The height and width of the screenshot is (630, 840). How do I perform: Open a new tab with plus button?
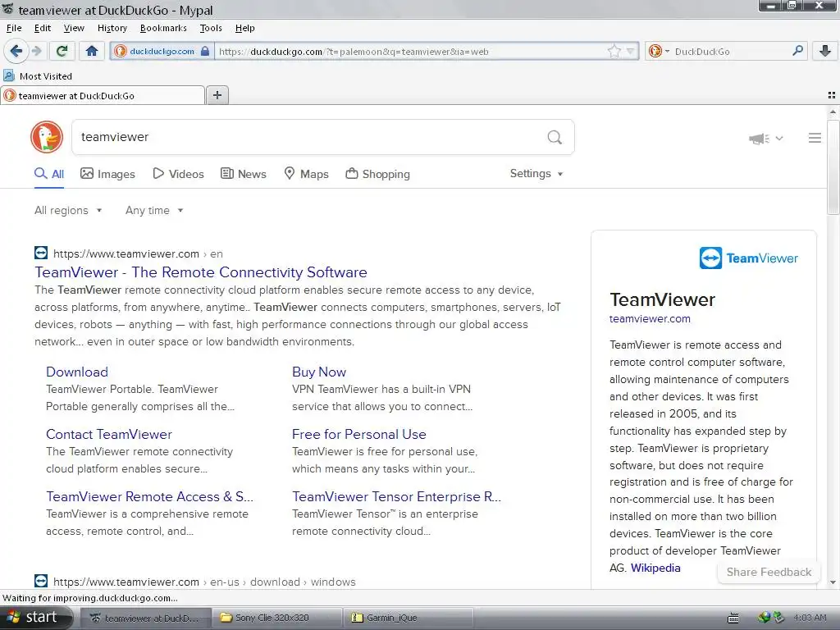[x=217, y=95]
